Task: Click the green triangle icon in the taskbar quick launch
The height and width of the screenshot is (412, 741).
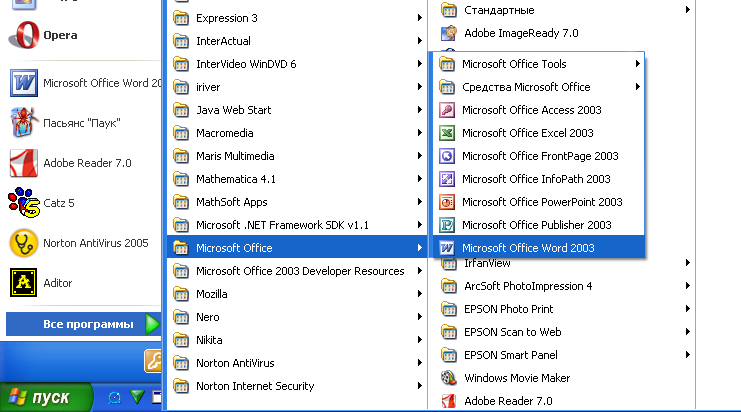Action: click(x=137, y=397)
